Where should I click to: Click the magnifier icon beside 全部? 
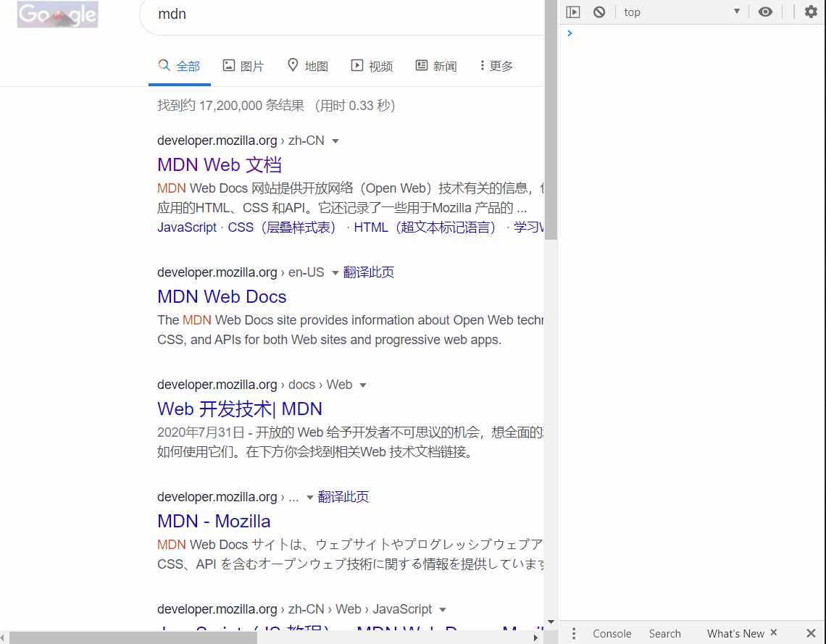(164, 65)
